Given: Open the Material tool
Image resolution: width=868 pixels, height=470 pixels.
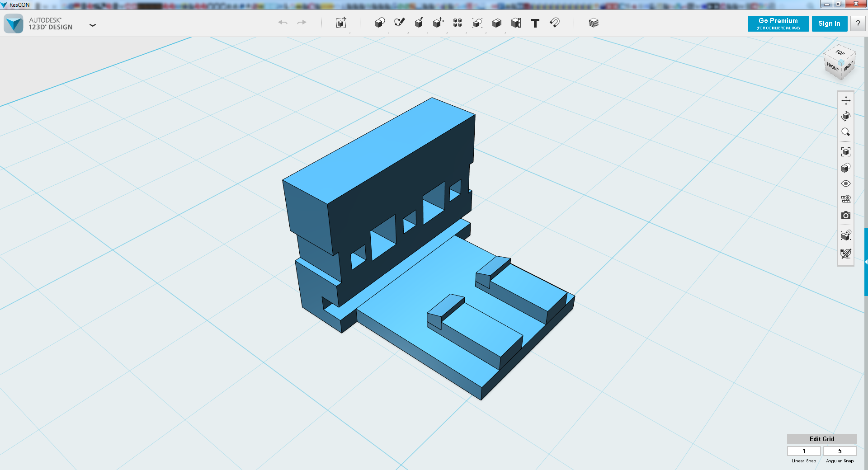Looking at the screenshot, I should tap(594, 23).
